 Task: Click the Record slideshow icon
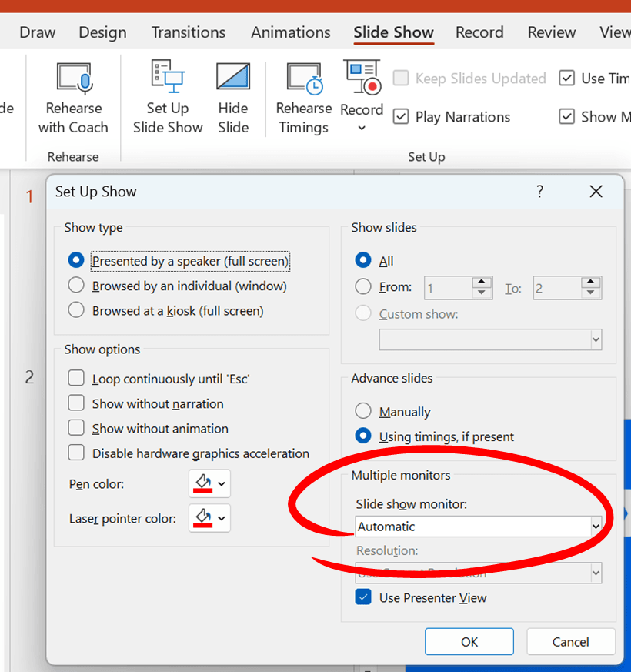pos(361,77)
